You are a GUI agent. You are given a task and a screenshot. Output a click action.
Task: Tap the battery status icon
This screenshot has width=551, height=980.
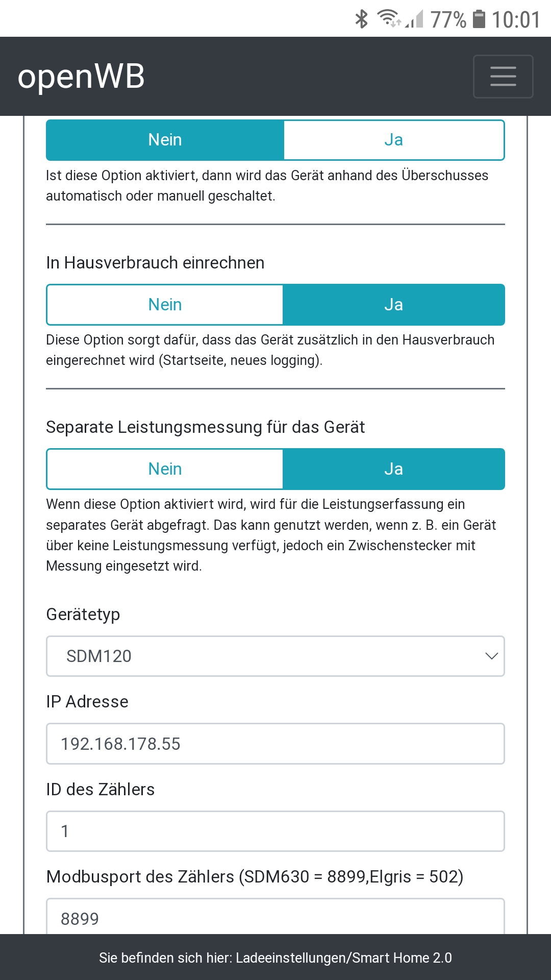pos(479,19)
